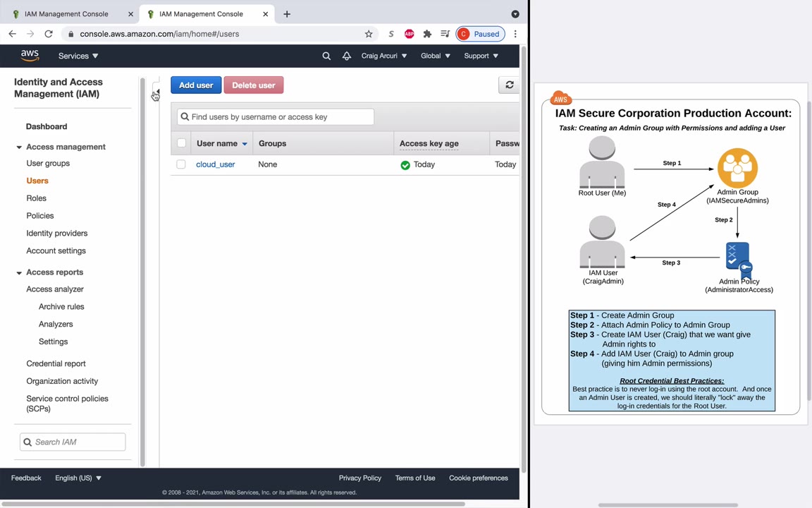Select Users in the sidebar

[37, 181]
